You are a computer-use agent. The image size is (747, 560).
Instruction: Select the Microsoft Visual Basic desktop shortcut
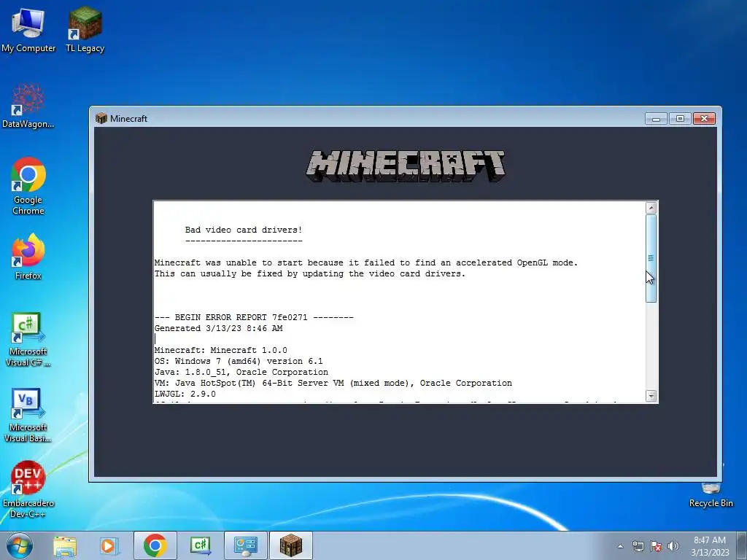coord(28,415)
